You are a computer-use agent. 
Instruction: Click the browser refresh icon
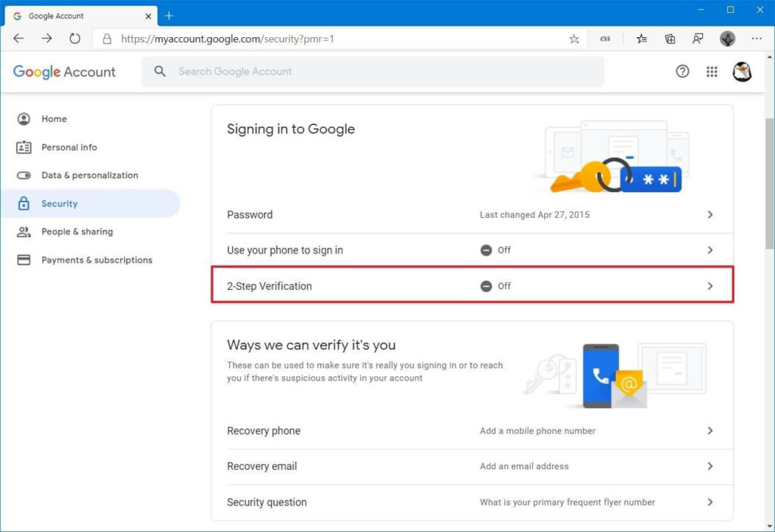click(x=75, y=39)
